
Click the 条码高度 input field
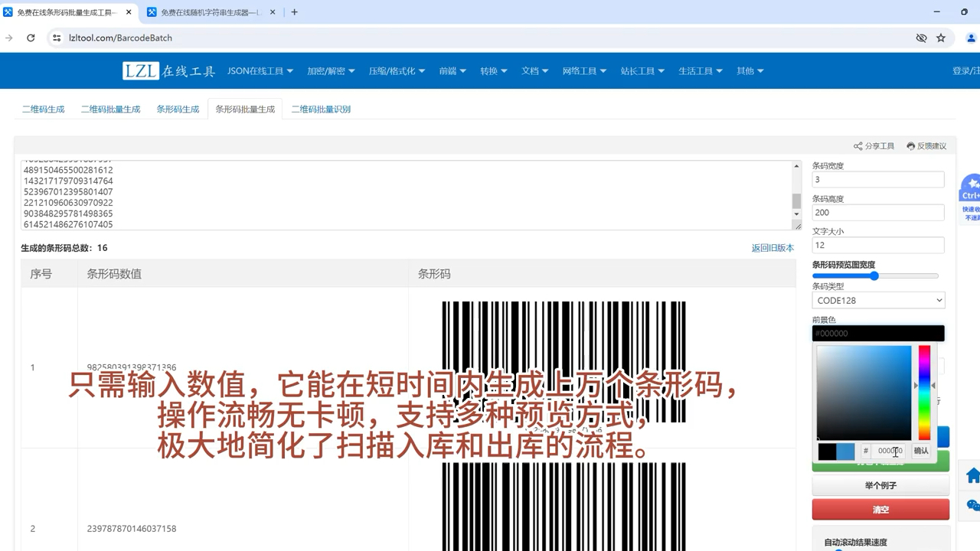click(x=878, y=212)
